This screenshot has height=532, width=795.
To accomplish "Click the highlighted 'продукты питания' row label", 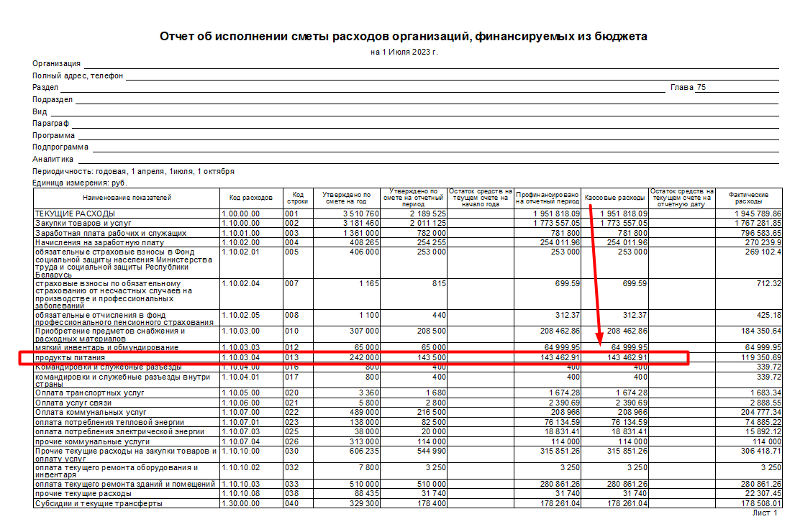I will click(x=71, y=357).
